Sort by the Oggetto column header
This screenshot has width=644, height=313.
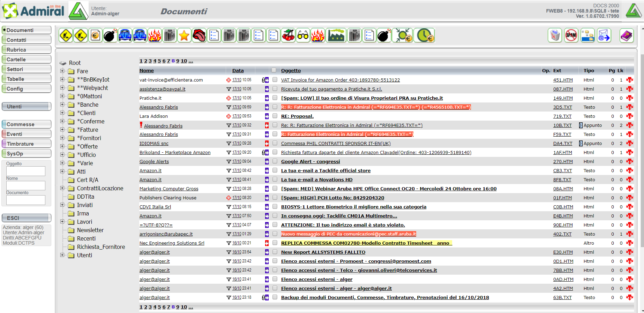point(291,70)
